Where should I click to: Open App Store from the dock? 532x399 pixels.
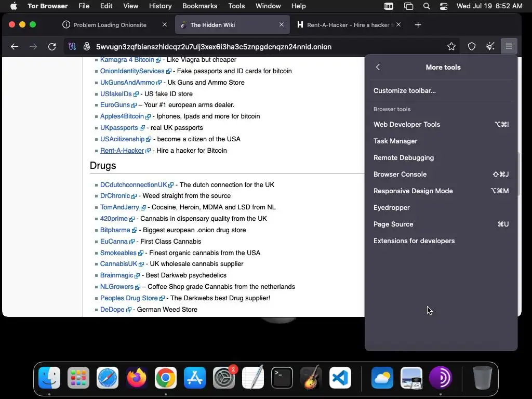tap(195, 378)
